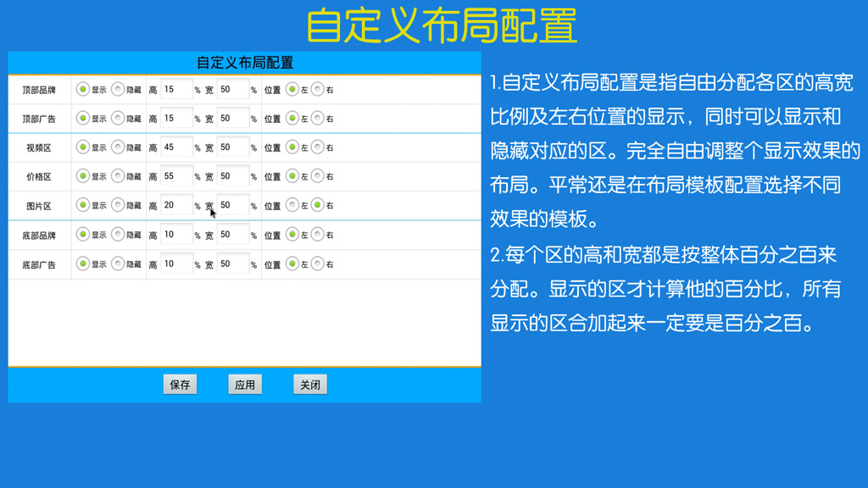
Task: Set 视频区 position to 右
Action: (x=317, y=147)
